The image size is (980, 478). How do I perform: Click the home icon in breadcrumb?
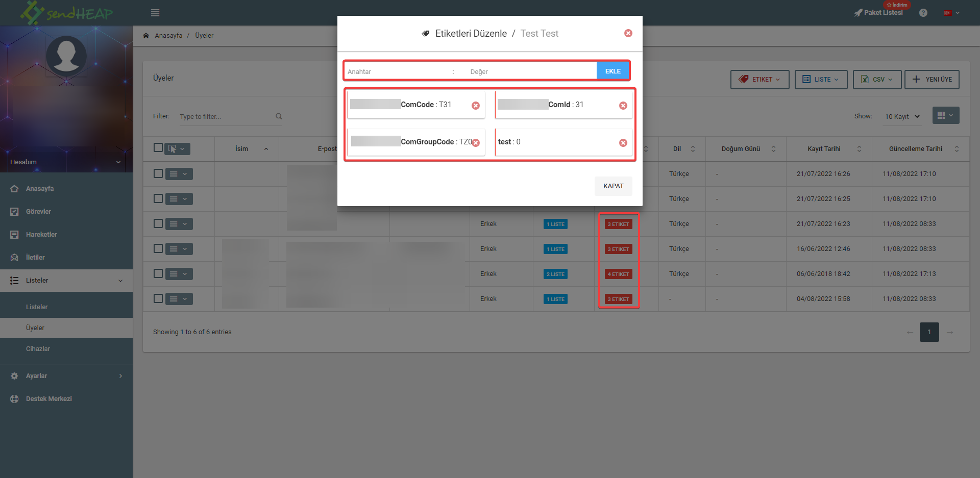[146, 36]
